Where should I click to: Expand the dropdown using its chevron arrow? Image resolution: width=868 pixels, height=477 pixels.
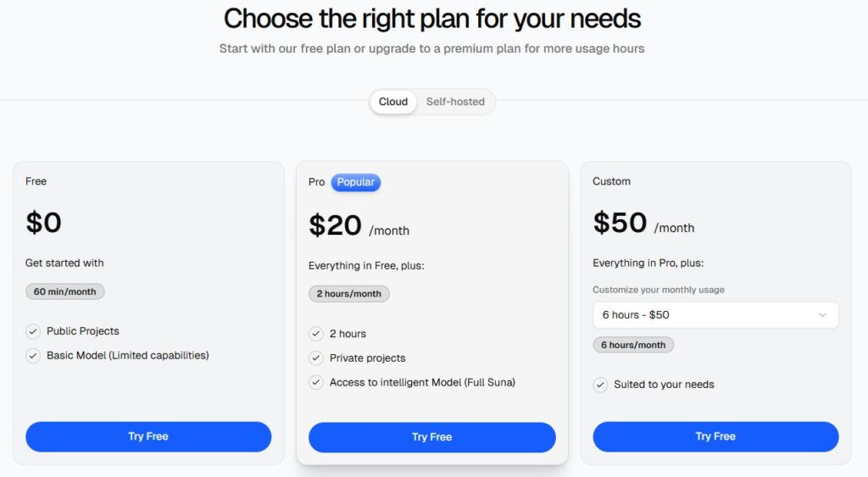click(822, 315)
